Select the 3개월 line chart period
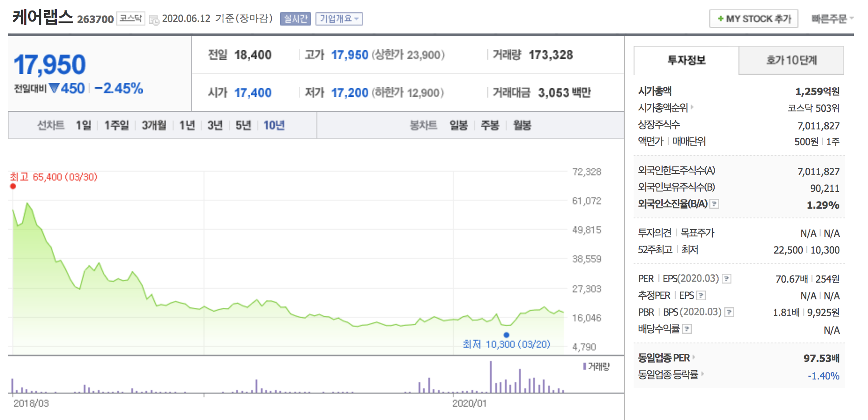 tap(154, 125)
